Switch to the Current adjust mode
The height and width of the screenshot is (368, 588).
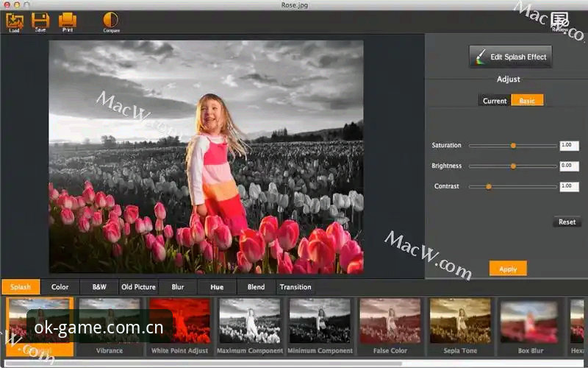[x=494, y=101]
